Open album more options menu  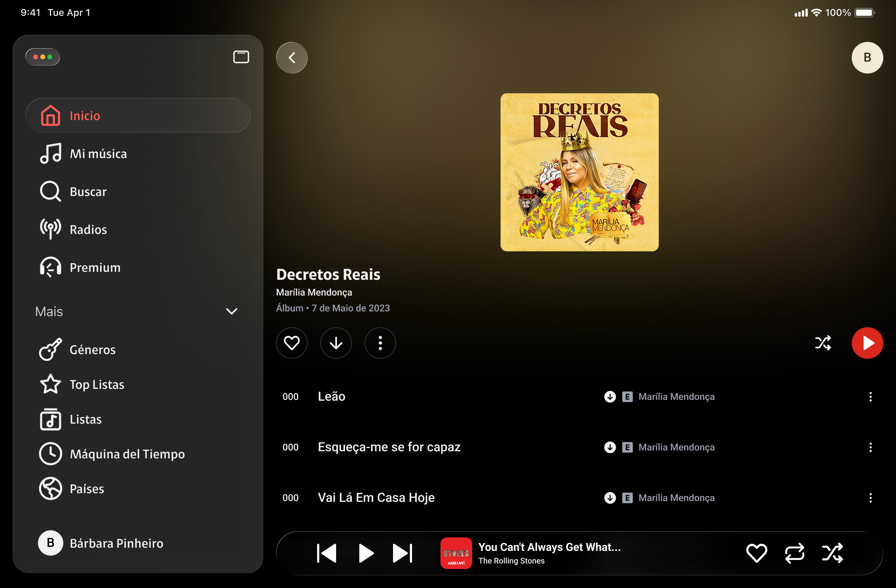tap(380, 343)
